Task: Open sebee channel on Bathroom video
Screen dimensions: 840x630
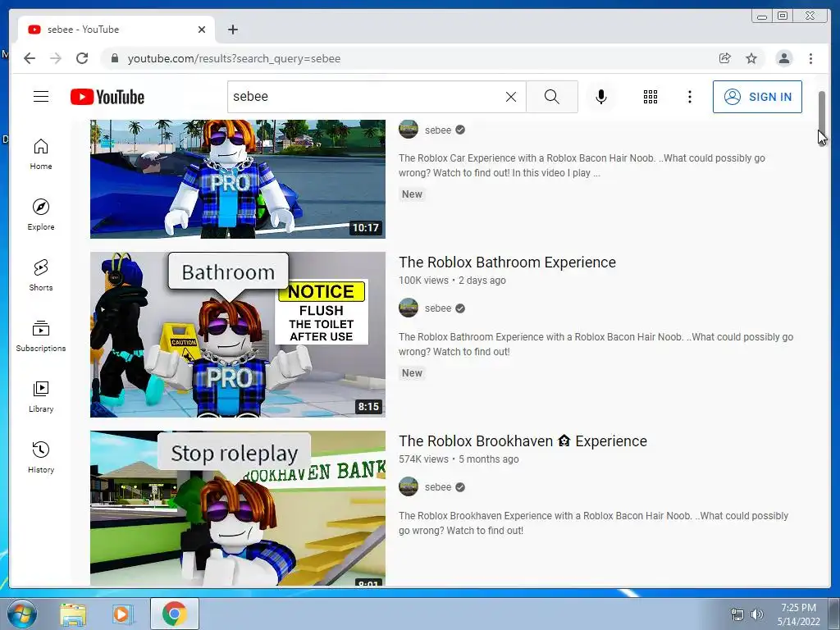Action: (438, 308)
